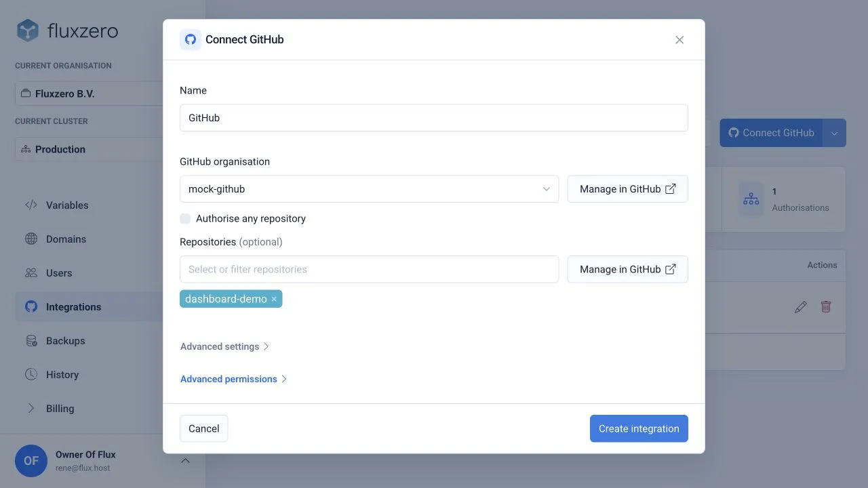Click the repositories filter field
The image size is (868, 488).
tap(369, 269)
